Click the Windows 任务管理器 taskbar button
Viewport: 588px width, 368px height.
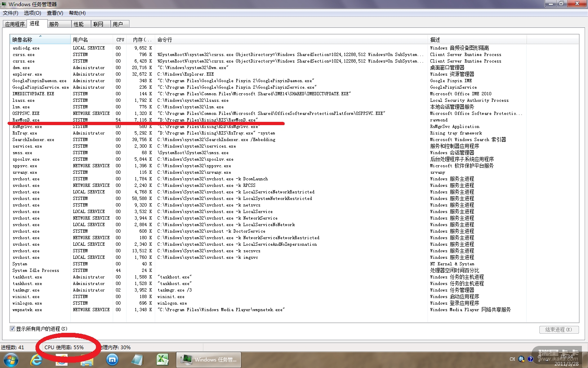point(209,360)
